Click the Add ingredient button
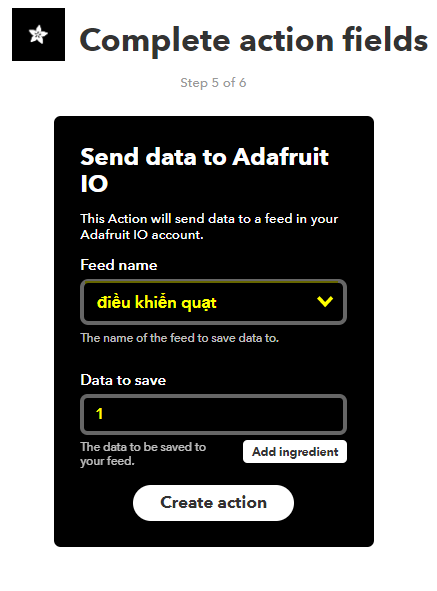 point(295,452)
